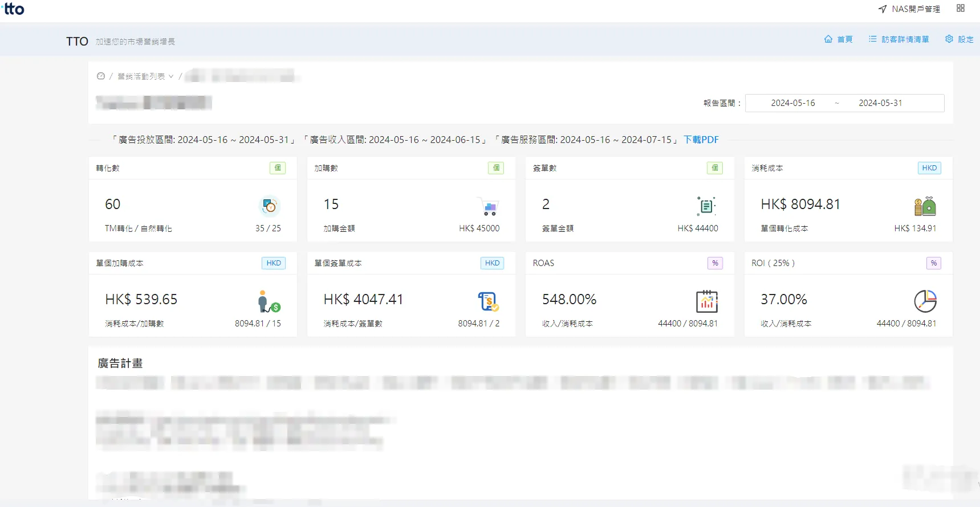Open the grid apps icon at top right
The width and height of the screenshot is (980, 507).
(x=961, y=9)
